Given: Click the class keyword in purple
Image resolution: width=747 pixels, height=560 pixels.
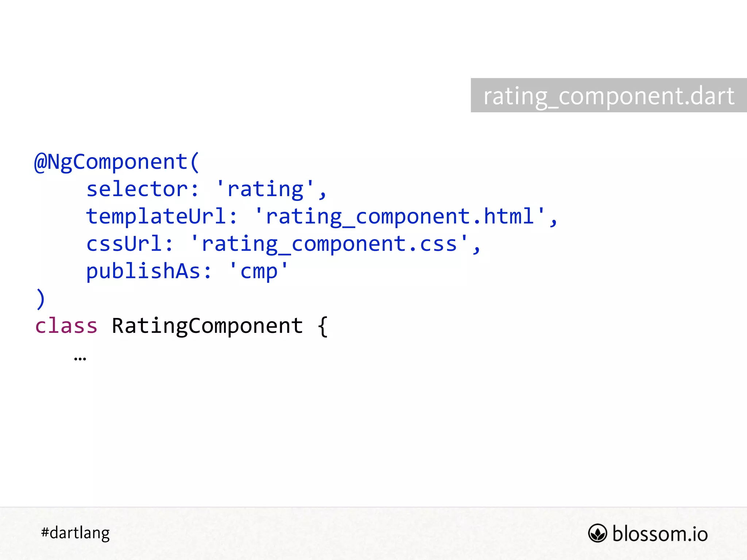Looking at the screenshot, I should click(66, 326).
